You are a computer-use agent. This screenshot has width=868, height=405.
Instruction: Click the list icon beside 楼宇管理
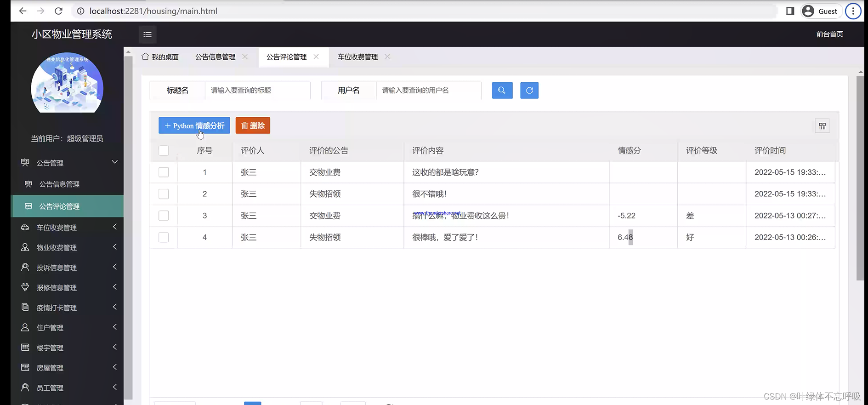[x=25, y=347]
